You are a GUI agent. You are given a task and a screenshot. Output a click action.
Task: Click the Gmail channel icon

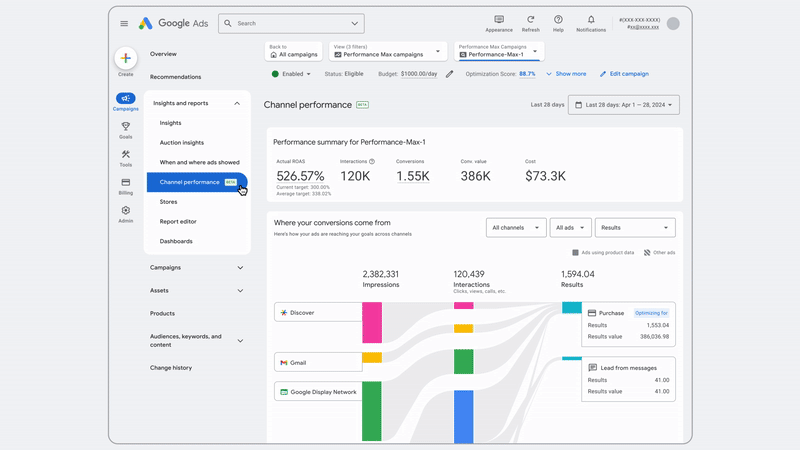coord(284,362)
